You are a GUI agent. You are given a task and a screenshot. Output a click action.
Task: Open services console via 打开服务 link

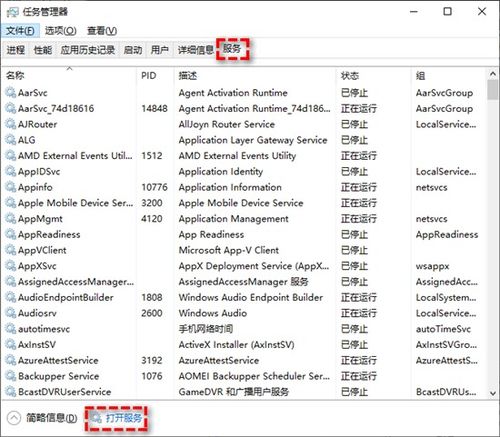124,418
